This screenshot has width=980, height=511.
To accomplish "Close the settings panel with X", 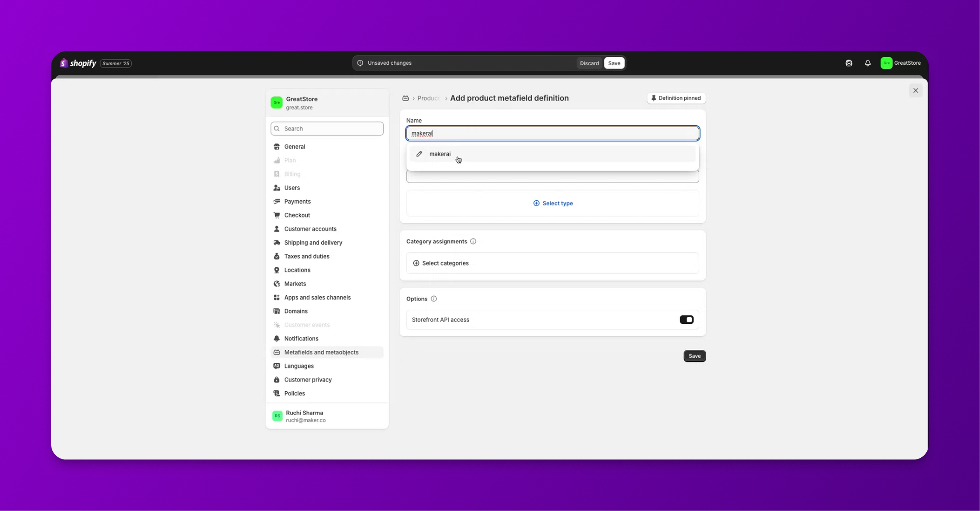I will [915, 90].
